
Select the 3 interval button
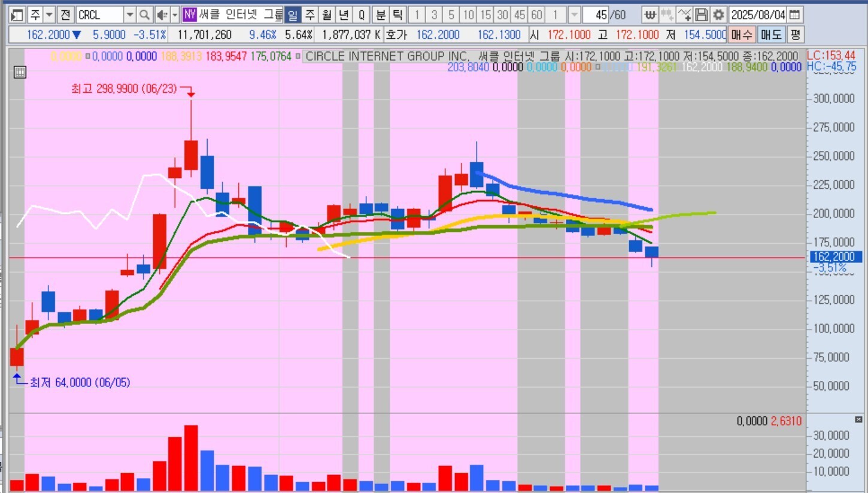[x=434, y=15]
